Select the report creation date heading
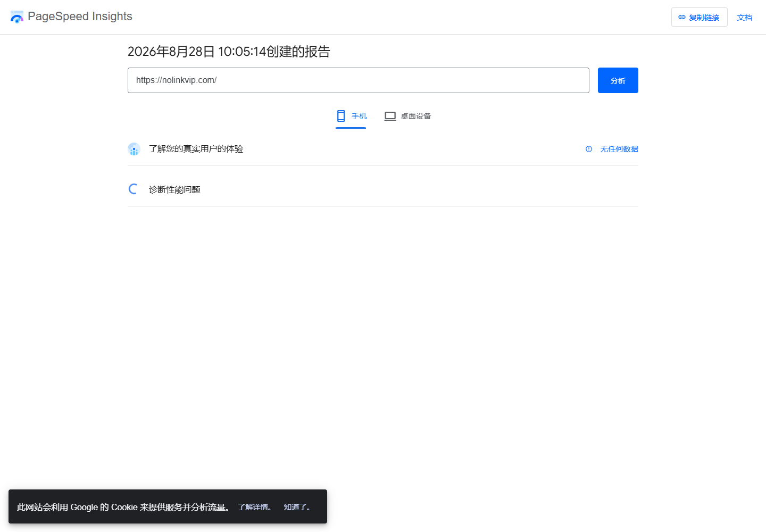Screen dimensions: 766x532 click(229, 52)
